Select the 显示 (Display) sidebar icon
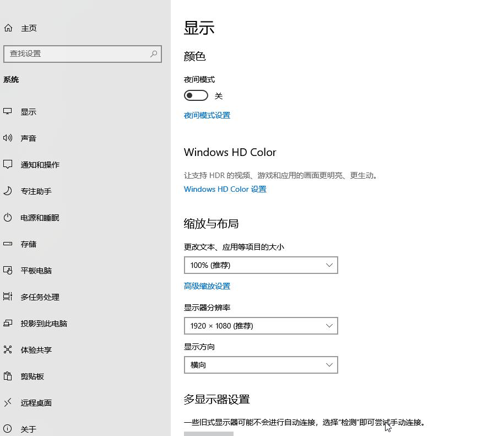 [8, 111]
